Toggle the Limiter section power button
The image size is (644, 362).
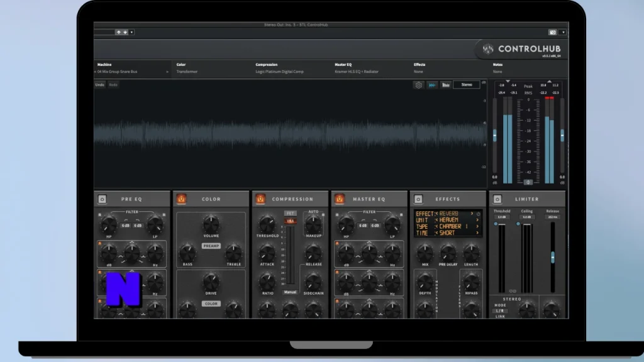(497, 199)
